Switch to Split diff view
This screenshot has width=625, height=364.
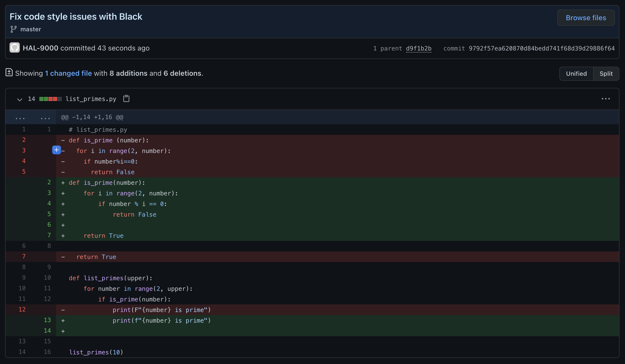(606, 73)
